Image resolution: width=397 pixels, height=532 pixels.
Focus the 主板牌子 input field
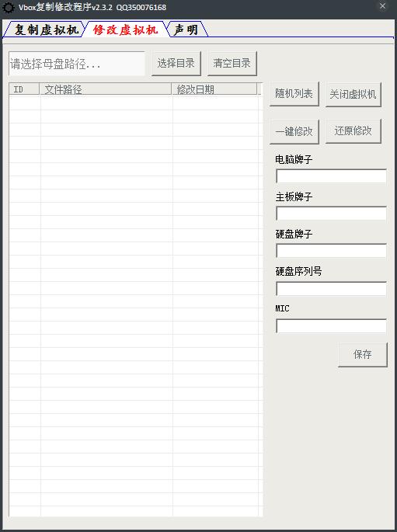coord(331,214)
